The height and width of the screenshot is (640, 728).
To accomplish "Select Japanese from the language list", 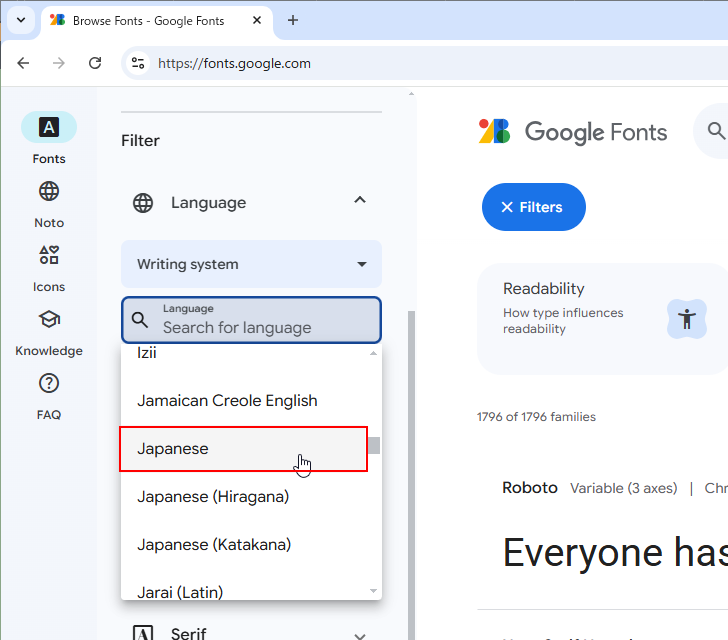I will (243, 449).
